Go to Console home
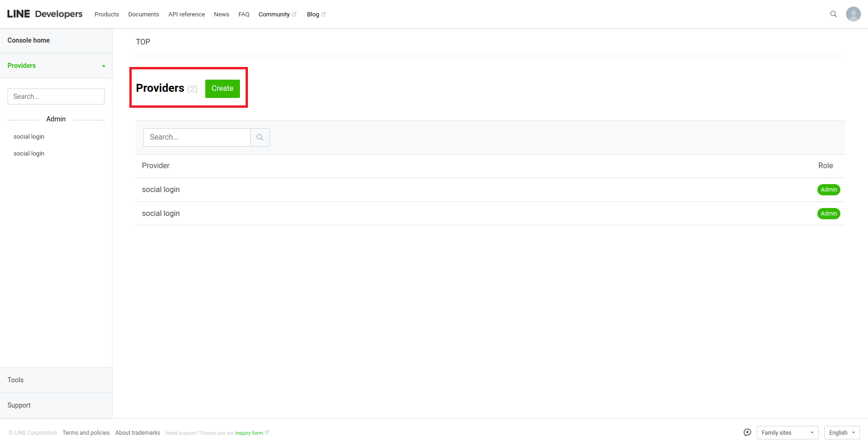 click(x=29, y=40)
